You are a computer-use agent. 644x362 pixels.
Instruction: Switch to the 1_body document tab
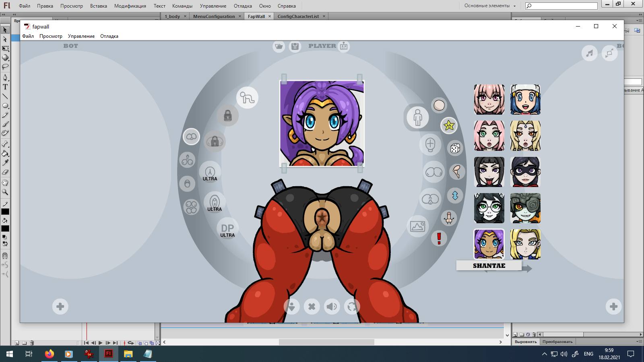click(172, 16)
